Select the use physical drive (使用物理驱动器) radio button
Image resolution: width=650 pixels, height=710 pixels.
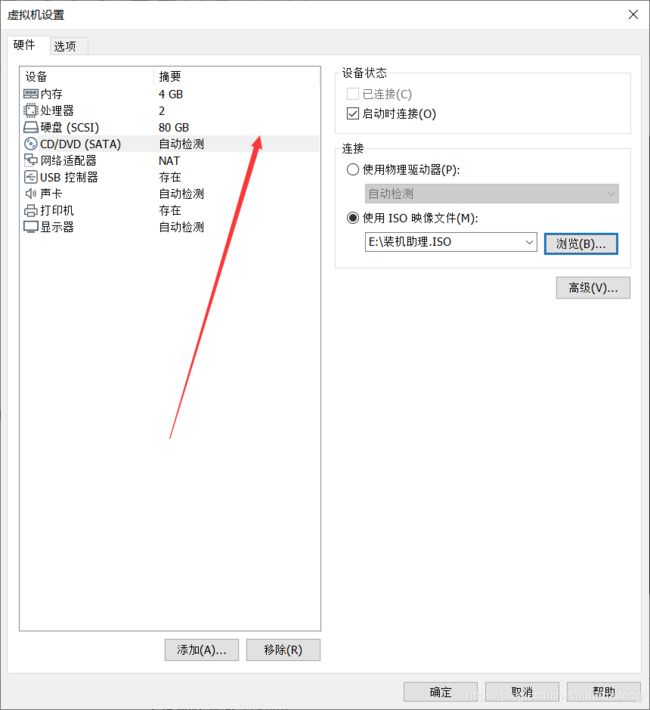pos(353,170)
